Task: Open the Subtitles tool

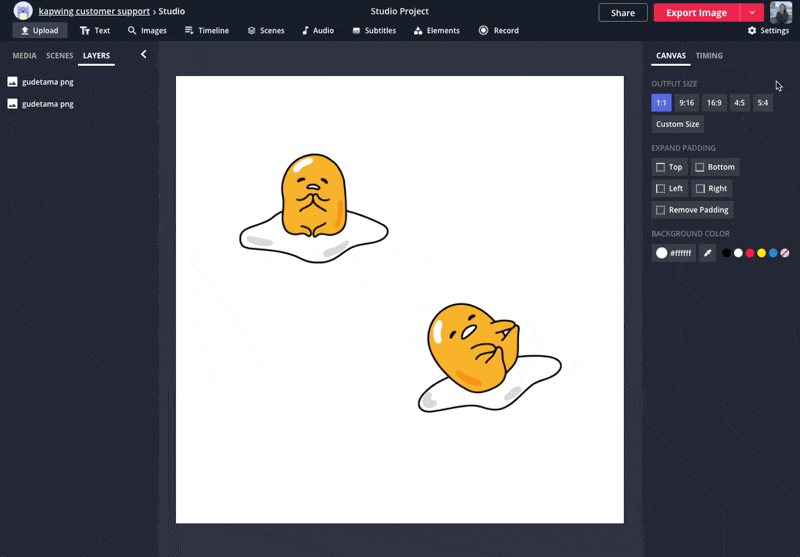Action: coord(374,31)
